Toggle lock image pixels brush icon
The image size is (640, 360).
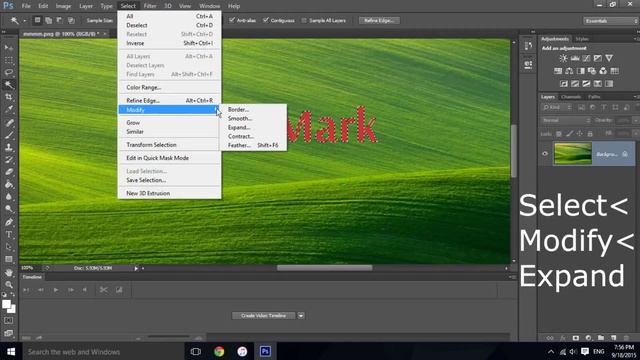pos(569,133)
